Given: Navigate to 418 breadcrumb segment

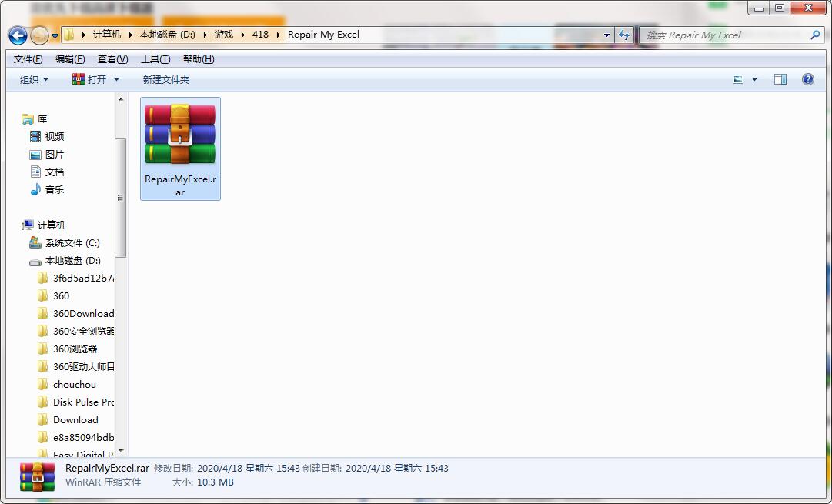Looking at the screenshot, I should (x=260, y=35).
